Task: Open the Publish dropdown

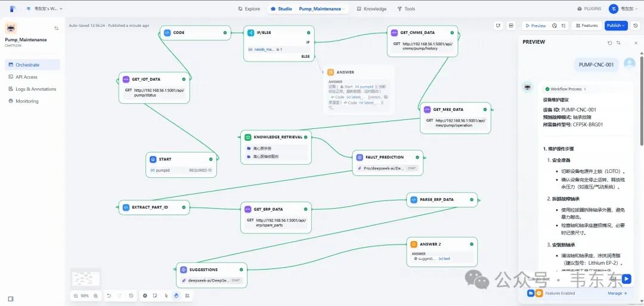Action: (616, 26)
